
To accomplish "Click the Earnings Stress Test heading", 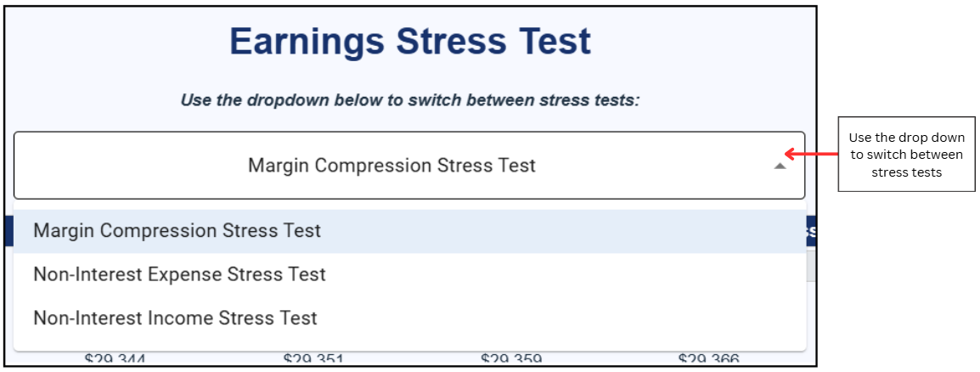I will coord(410,42).
